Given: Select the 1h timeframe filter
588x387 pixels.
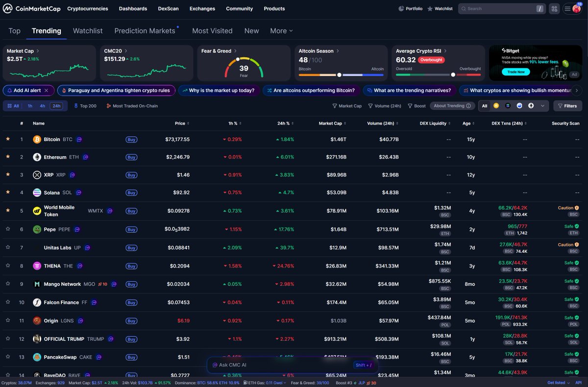Looking at the screenshot, I should [x=30, y=106].
